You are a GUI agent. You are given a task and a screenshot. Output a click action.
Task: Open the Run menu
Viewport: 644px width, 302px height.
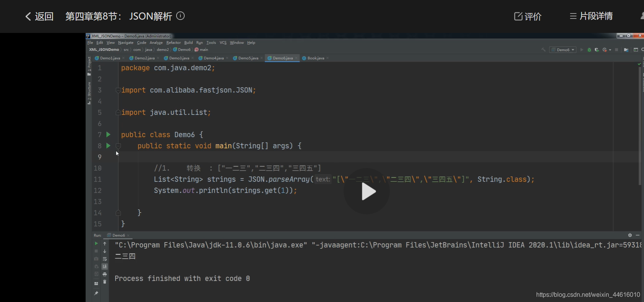[x=200, y=42]
